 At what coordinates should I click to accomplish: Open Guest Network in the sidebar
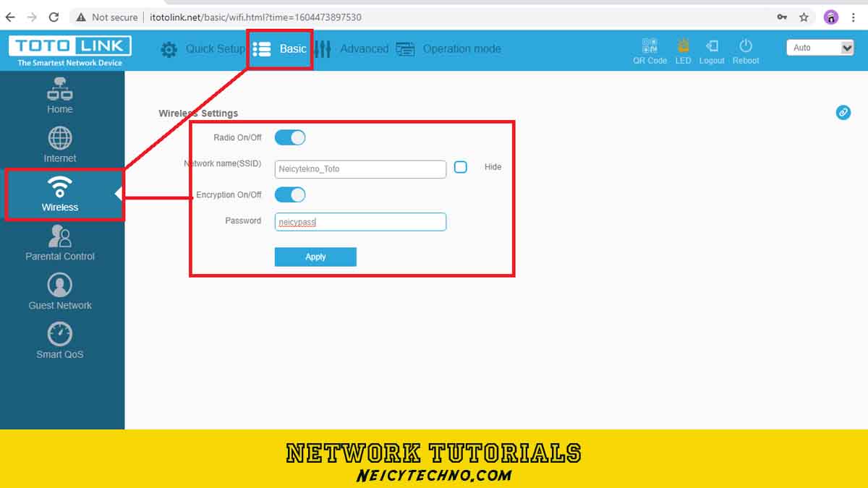coord(60,292)
